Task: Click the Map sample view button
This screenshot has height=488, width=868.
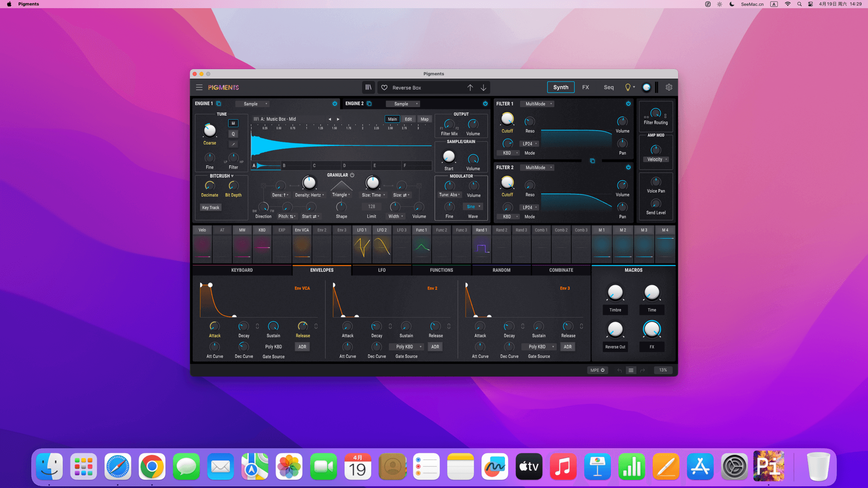Action: [x=425, y=119]
